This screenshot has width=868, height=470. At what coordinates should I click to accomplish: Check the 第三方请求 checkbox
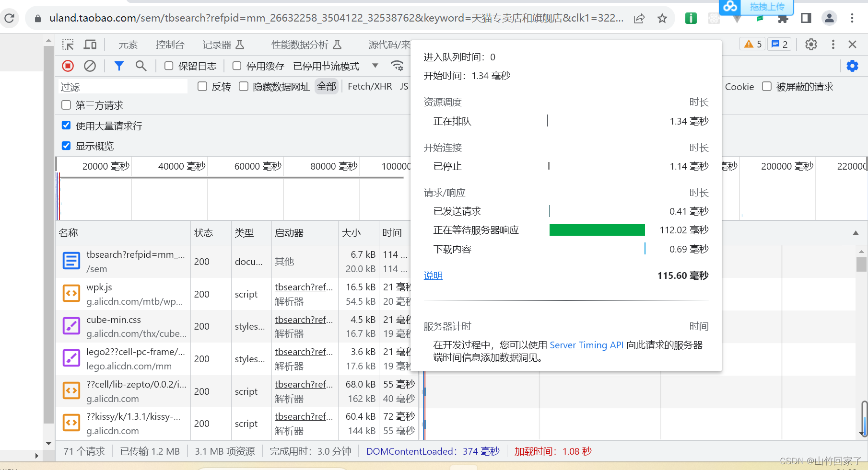point(66,105)
